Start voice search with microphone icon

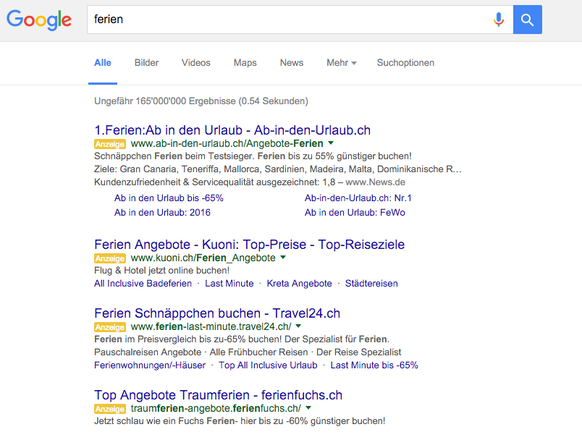tap(498, 19)
